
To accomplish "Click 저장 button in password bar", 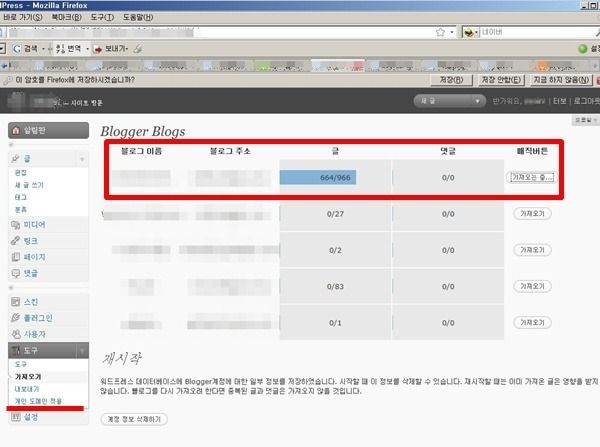I will 451,80.
